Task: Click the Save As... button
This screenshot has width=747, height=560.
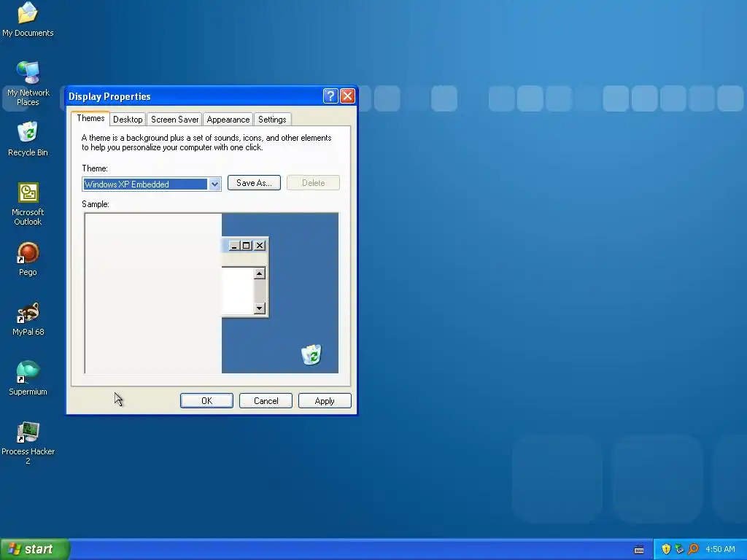Action: click(x=254, y=183)
